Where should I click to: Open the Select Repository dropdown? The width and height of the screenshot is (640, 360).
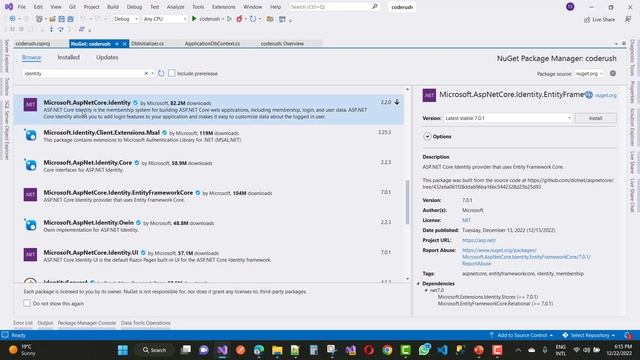(x=589, y=335)
